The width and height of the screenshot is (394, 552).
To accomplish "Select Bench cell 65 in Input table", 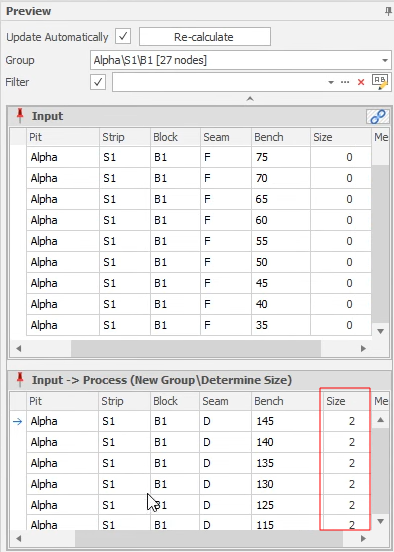I will 281,199.
